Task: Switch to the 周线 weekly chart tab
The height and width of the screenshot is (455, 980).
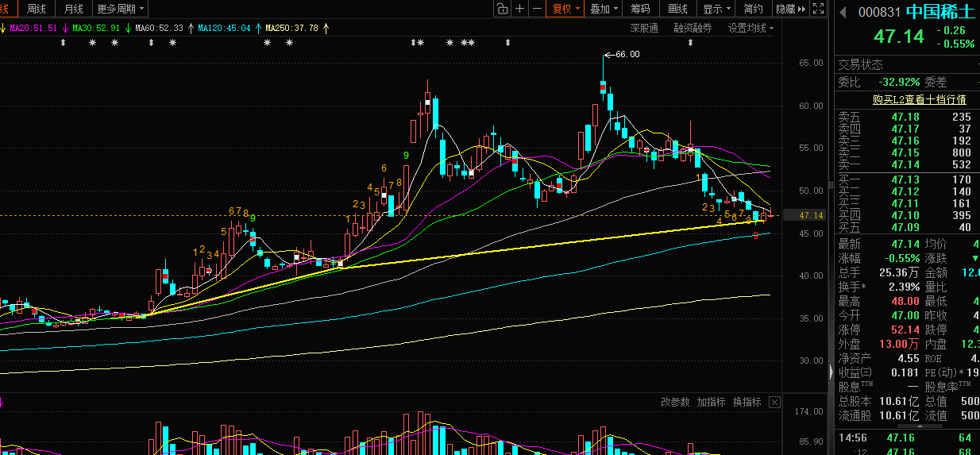Action: coord(37,9)
